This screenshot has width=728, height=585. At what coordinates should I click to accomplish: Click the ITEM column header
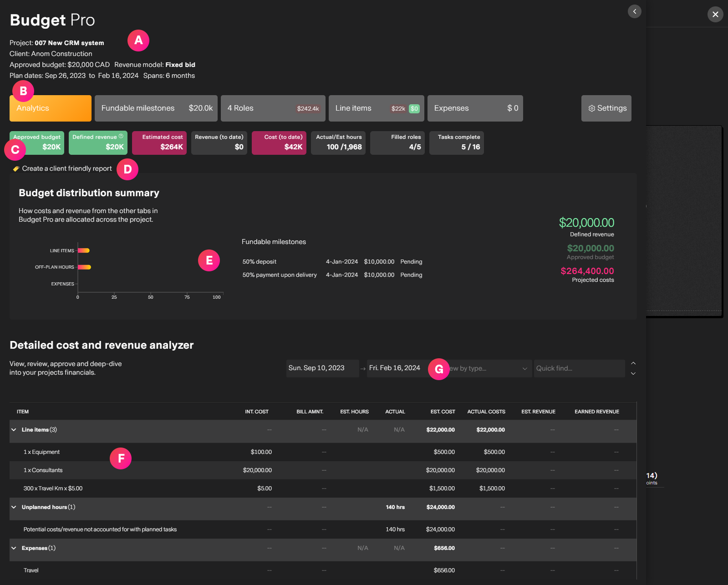click(x=23, y=412)
